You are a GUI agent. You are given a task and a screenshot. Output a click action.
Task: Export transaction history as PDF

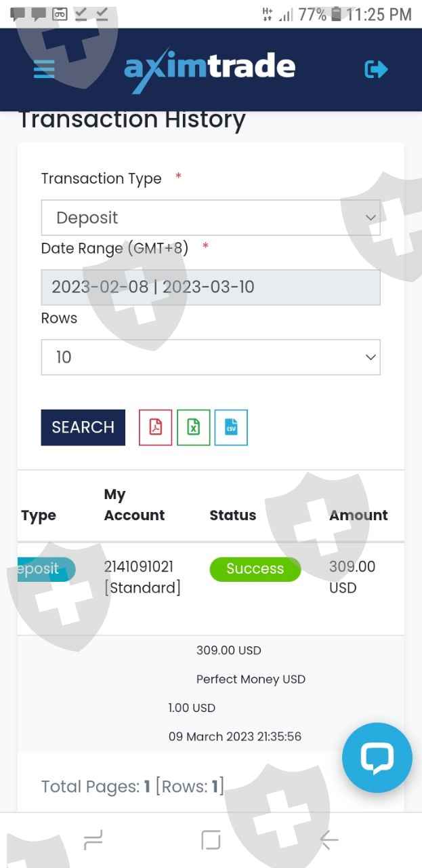click(156, 427)
